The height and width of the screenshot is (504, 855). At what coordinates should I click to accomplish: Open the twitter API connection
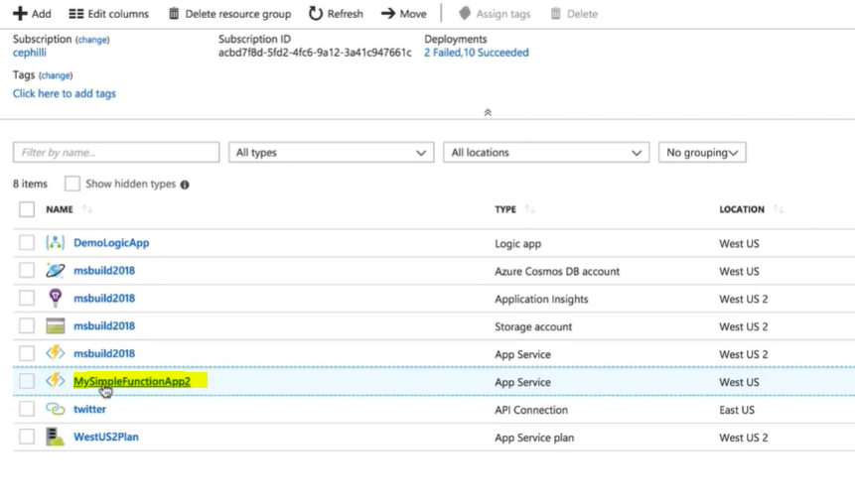pyautogui.click(x=90, y=409)
